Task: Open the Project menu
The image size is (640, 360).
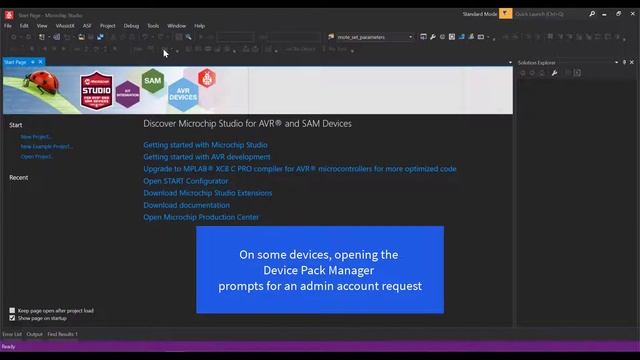Action: (x=107, y=26)
